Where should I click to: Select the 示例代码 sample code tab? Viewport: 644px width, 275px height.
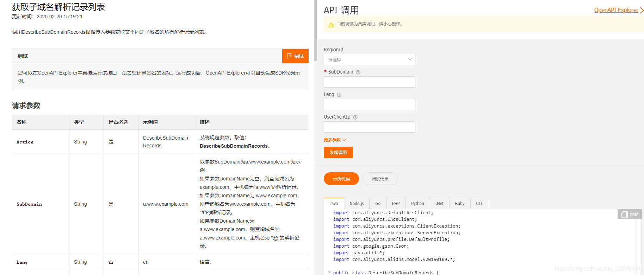pyautogui.click(x=341, y=179)
